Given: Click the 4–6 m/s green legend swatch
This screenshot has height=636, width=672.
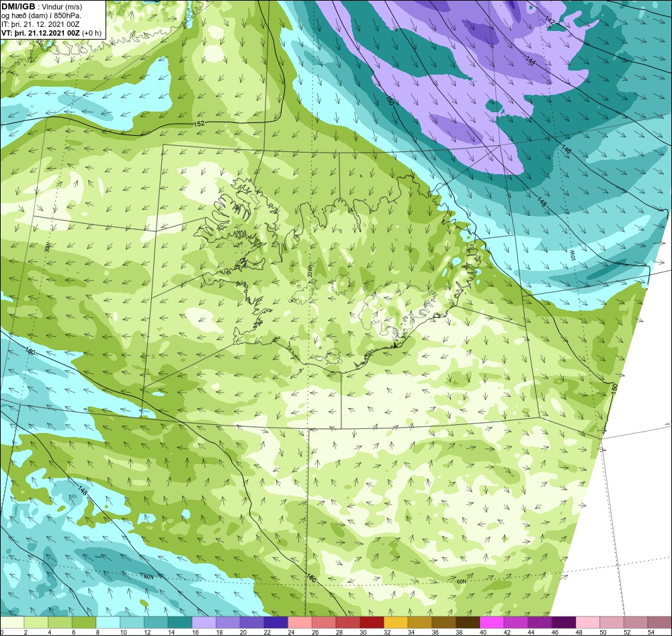Looking at the screenshot, I should pos(60,623).
